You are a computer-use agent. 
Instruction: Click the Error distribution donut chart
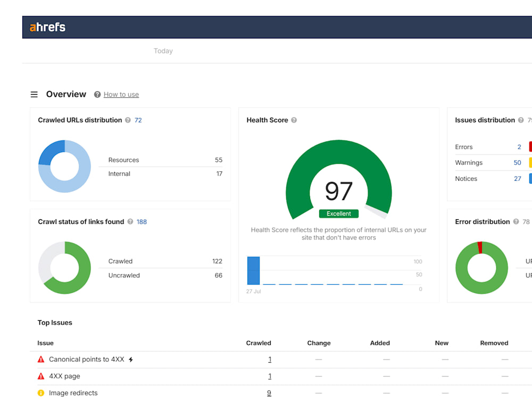tap(481, 268)
